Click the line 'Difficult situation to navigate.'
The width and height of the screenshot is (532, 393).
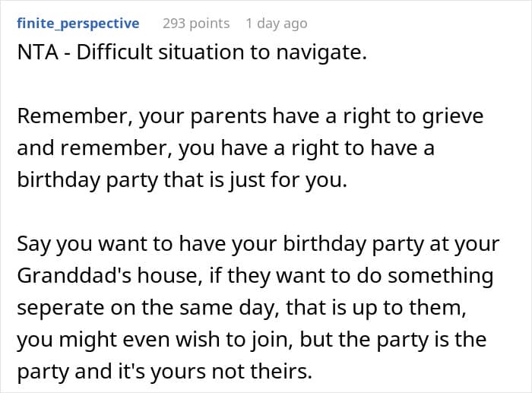tap(222, 52)
